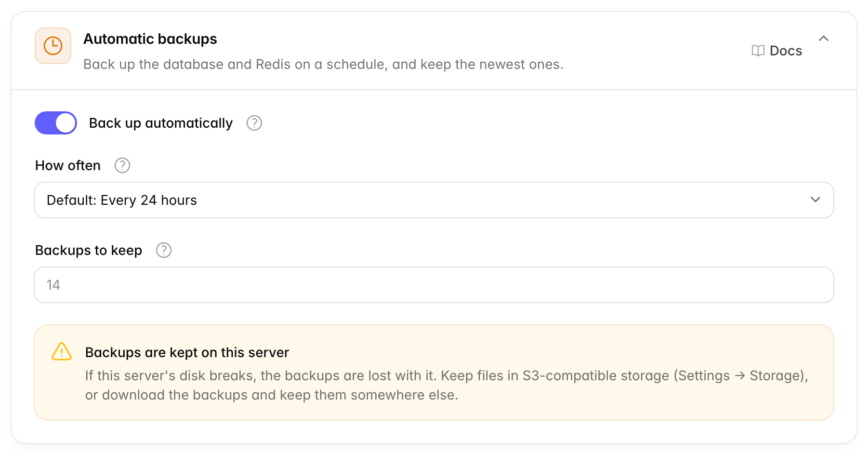Click the 'If this server's disk breaks' warning text
This screenshot has height=454, width=868.
(x=447, y=385)
